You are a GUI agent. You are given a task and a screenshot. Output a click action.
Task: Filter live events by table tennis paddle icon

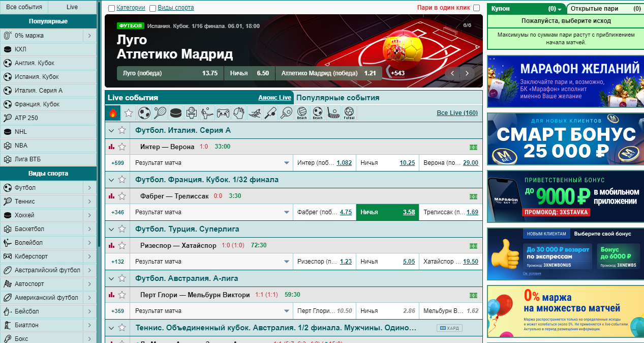[x=286, y=112]
